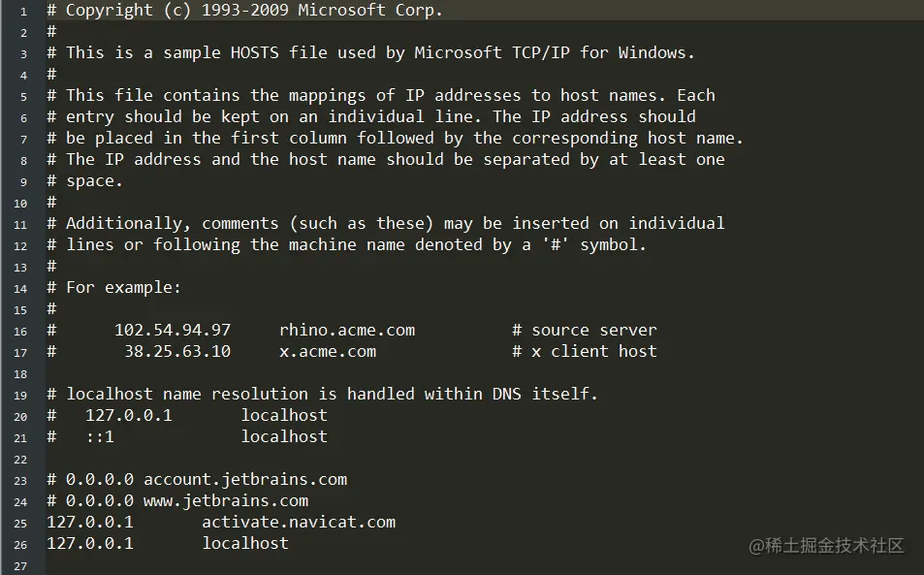Click the '# x client host' comment

click(x=585, y=351)
